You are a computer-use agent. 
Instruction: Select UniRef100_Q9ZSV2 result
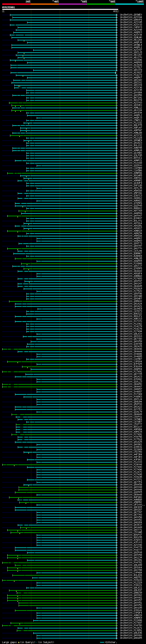pyautogui.click(x=131, y=82)
